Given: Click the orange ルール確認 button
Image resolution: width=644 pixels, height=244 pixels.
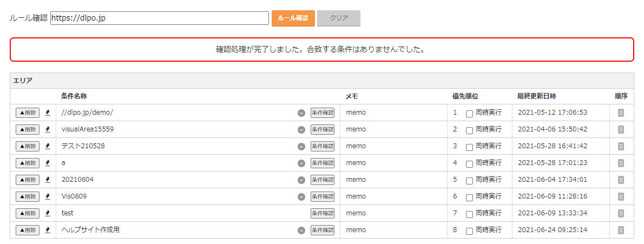Looking at the screenshot, I should point(293,18).
